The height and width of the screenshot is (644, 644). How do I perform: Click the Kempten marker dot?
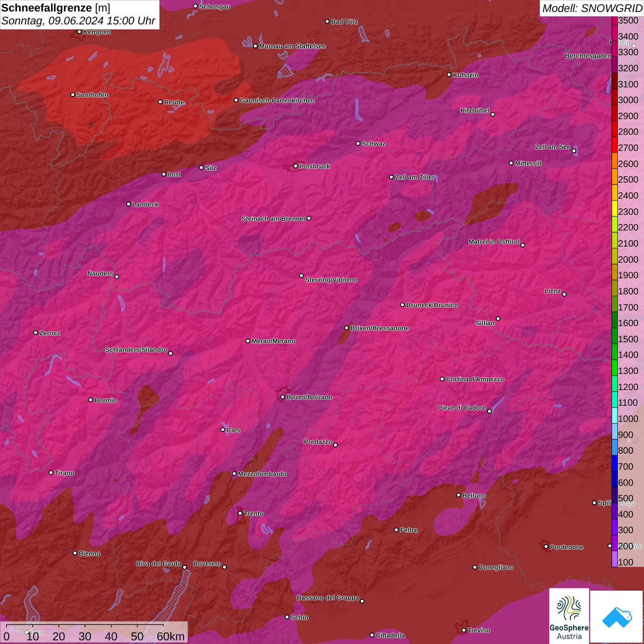point(79,32)
